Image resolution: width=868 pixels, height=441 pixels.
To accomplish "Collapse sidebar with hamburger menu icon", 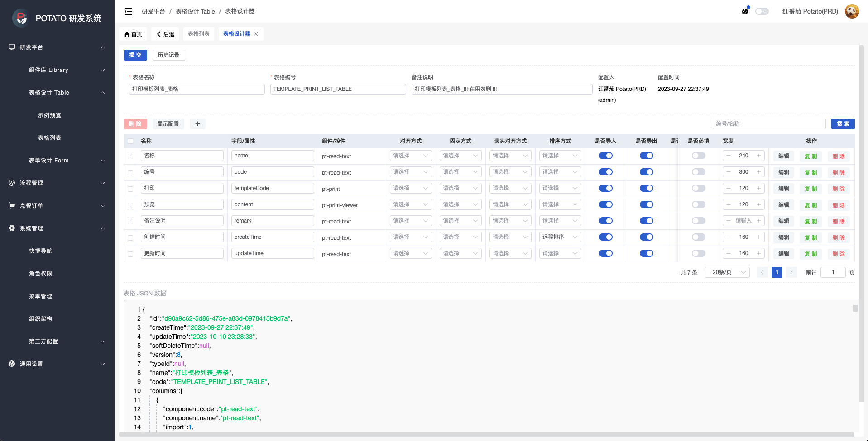I will 128,11.
